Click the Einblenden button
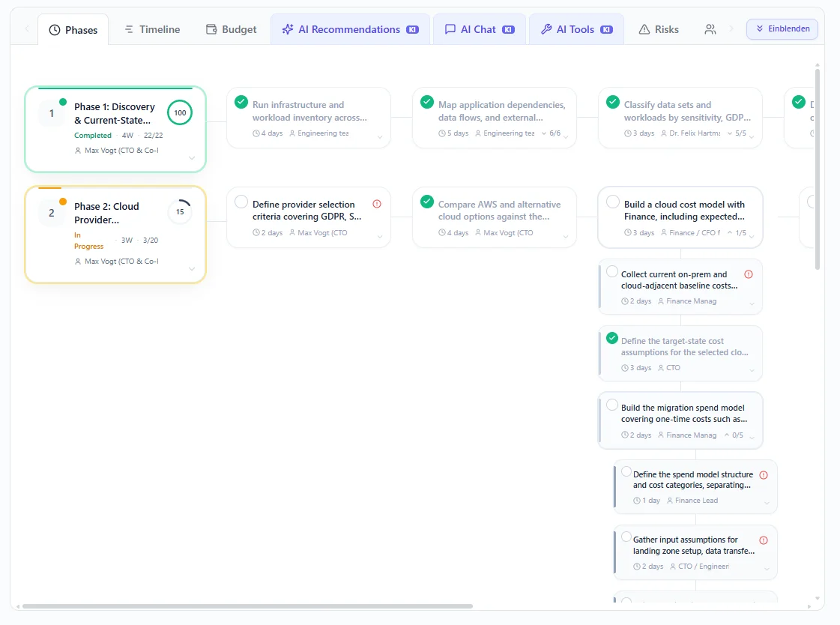The width and height of the screenshot is (840, 625). (x=782, y=29)
